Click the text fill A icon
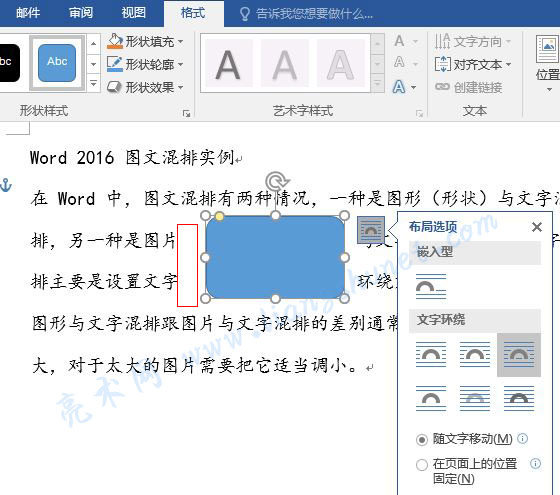Viewport: 560px width, 495px height. 399,41
